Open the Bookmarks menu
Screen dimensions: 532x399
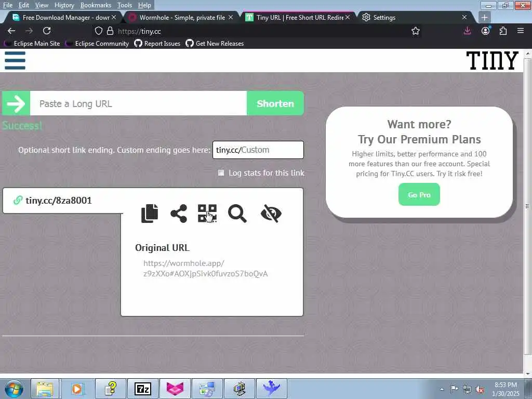96,5
